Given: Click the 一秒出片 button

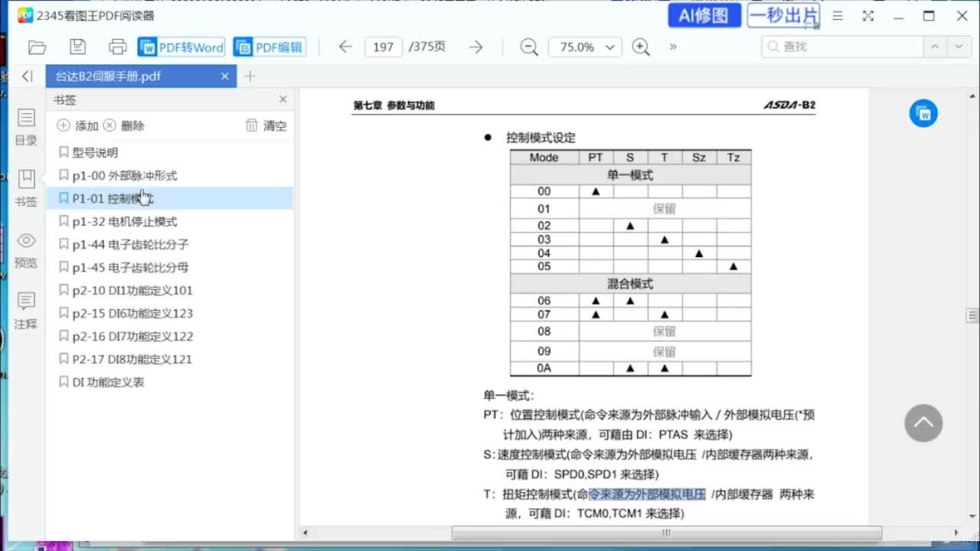Looking at the screenshot, I should (783, 15).
